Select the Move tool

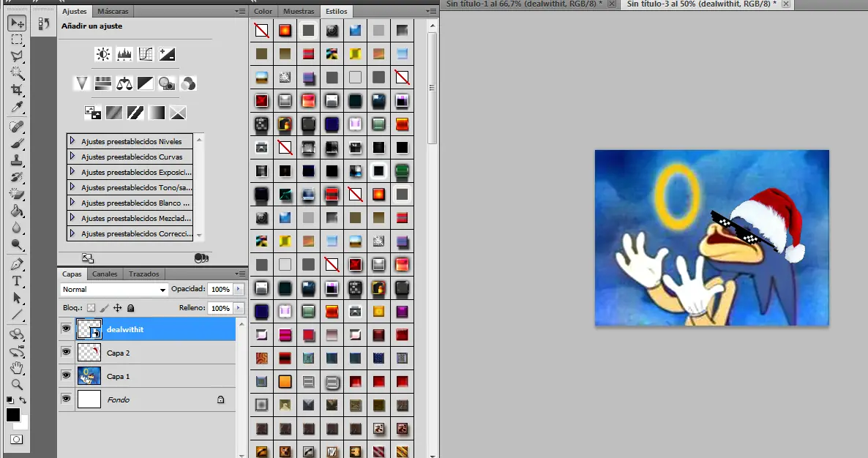(17, 23)
